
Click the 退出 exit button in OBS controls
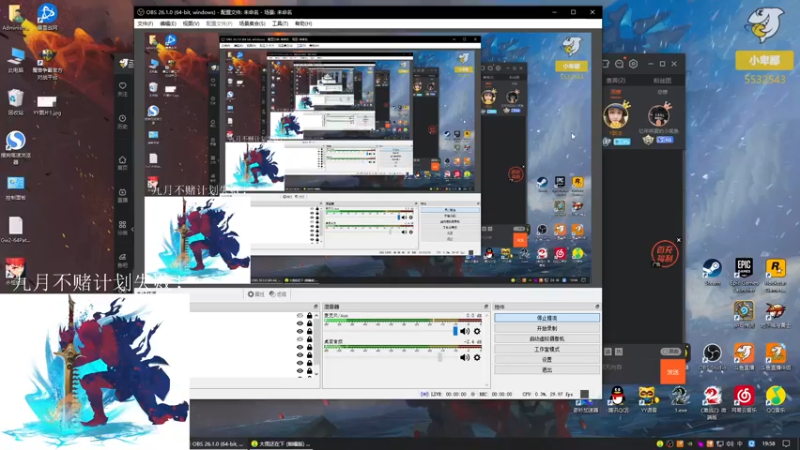click(547, 370)
